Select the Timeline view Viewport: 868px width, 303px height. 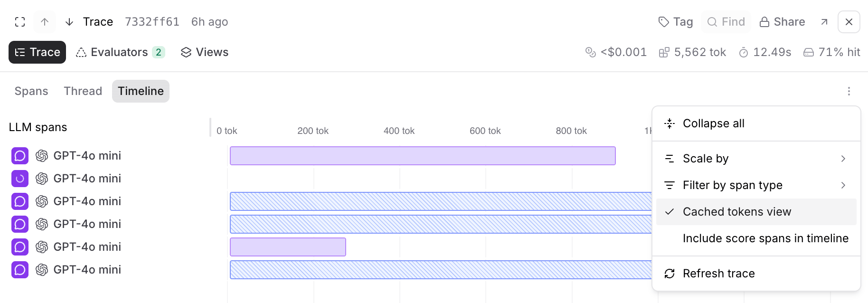141,91
